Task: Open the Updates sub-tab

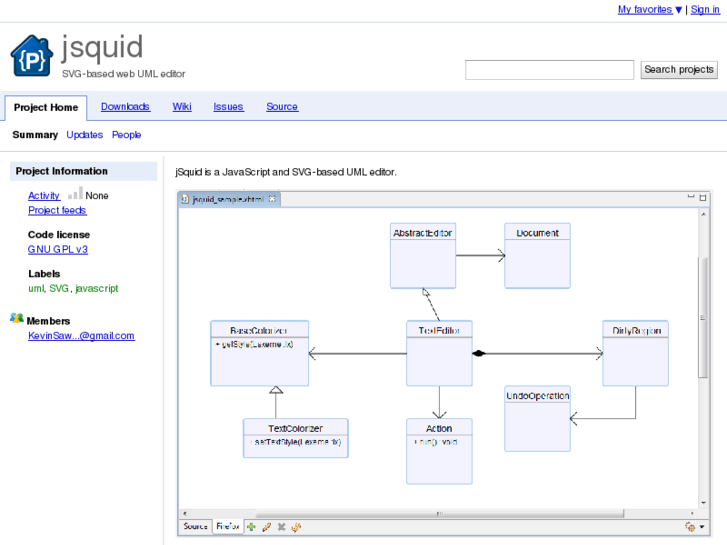Action: point(84,135)
